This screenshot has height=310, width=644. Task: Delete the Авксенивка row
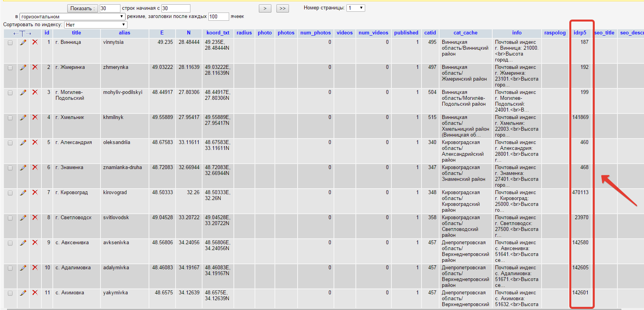pyautogui.click(x=35, y=243)
